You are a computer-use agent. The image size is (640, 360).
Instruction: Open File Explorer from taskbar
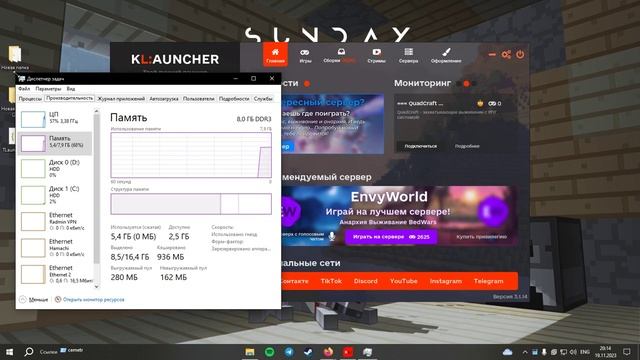250,352
